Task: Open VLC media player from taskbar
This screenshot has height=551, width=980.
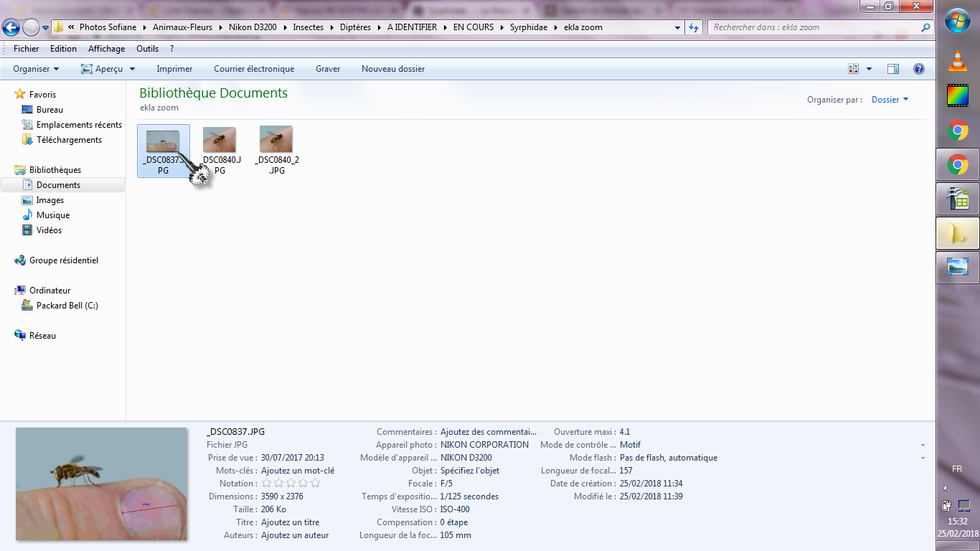Action: tap(958, 60)
